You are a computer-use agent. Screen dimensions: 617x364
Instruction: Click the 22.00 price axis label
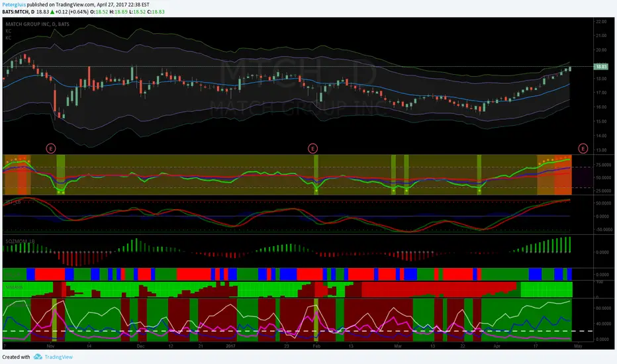click(x=601, y=21)
